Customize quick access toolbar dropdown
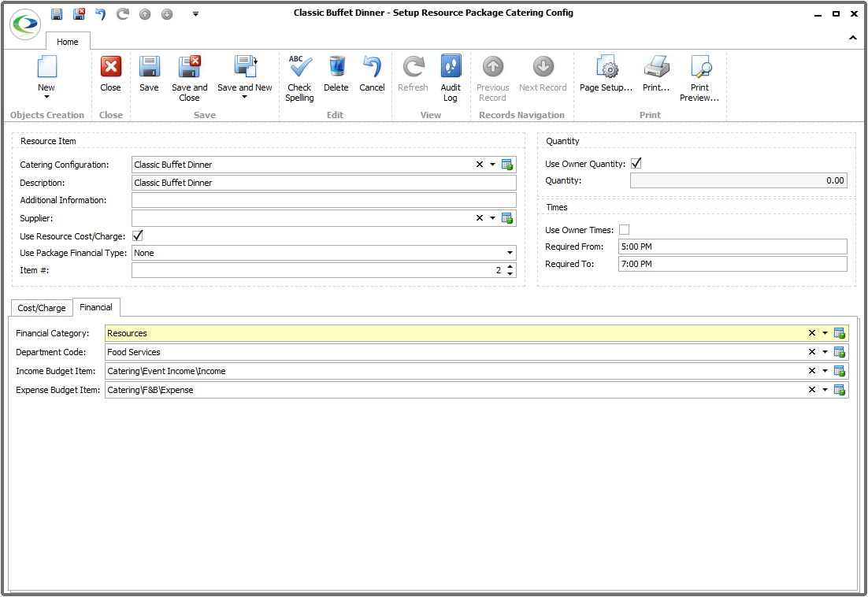Screen dimensions: 868x597 pyautogui.click(x=195, y=14)
